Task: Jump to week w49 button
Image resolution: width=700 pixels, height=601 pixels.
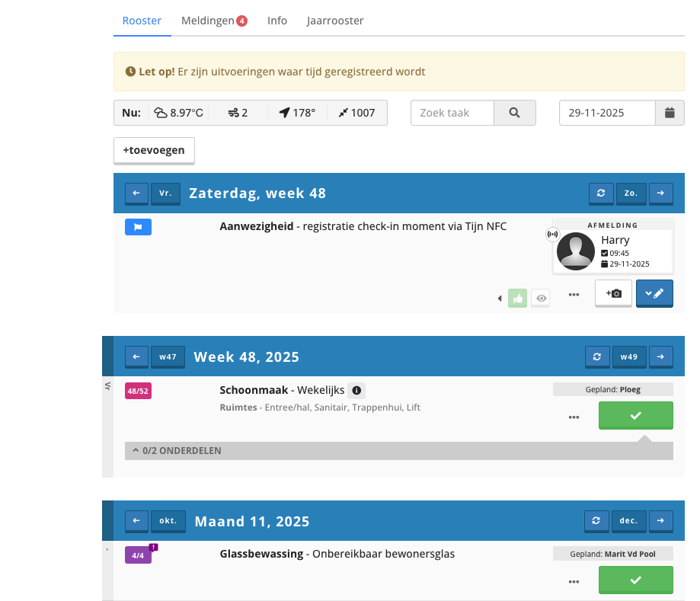Action: tap(628, 356)
